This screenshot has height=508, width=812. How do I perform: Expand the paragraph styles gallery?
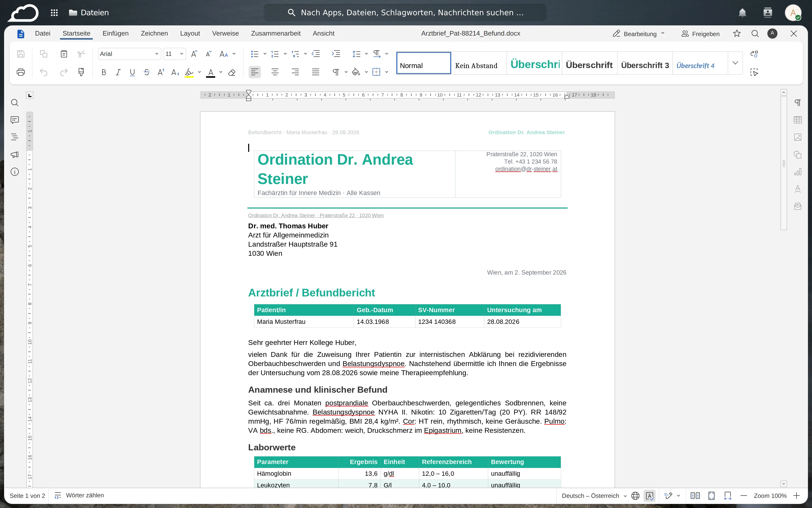pyautogui.click(x=735, y=63)
